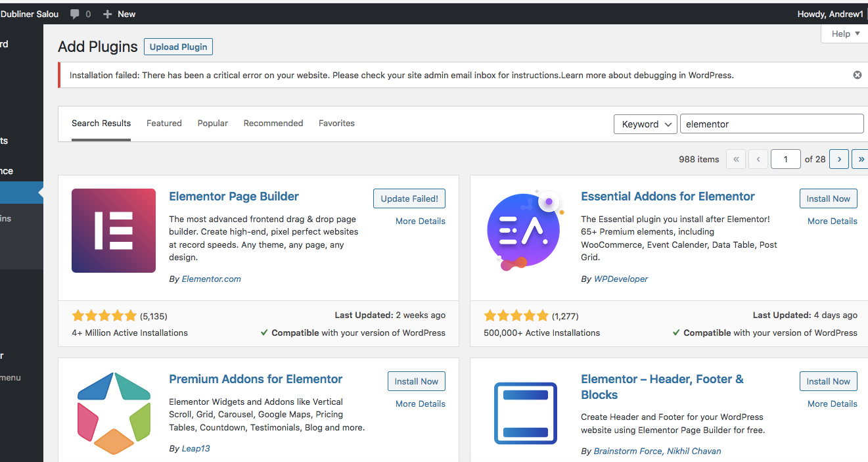Image resolution: width=868 pixels, height=462 pixels.
Task: Click the star rating of Elementor Page Builder
Action: [x=104, y=315]
